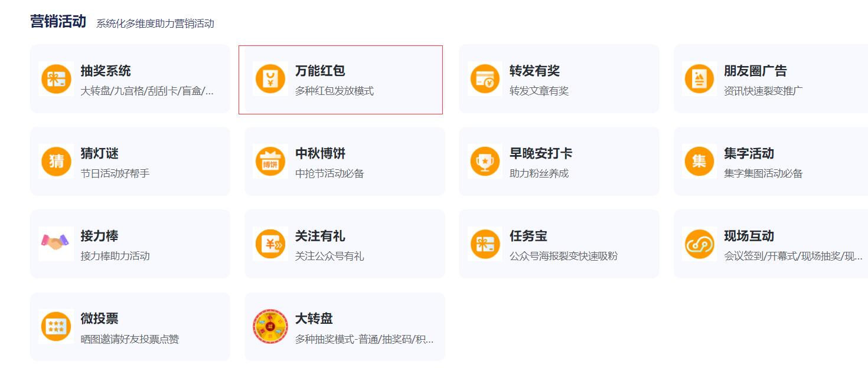Open the 抽奖系统 title link
The image size is (868, 381).
tap(106, 71)
